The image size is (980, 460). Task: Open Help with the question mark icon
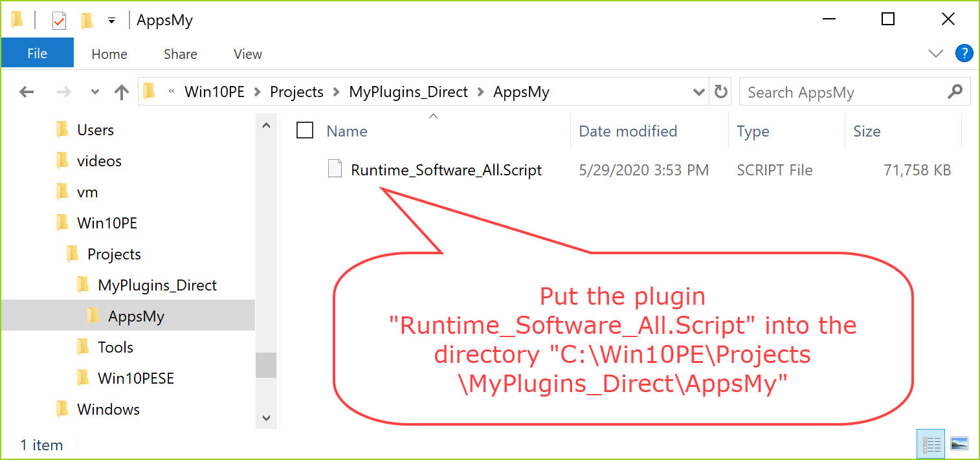click(x=964, y=53)
